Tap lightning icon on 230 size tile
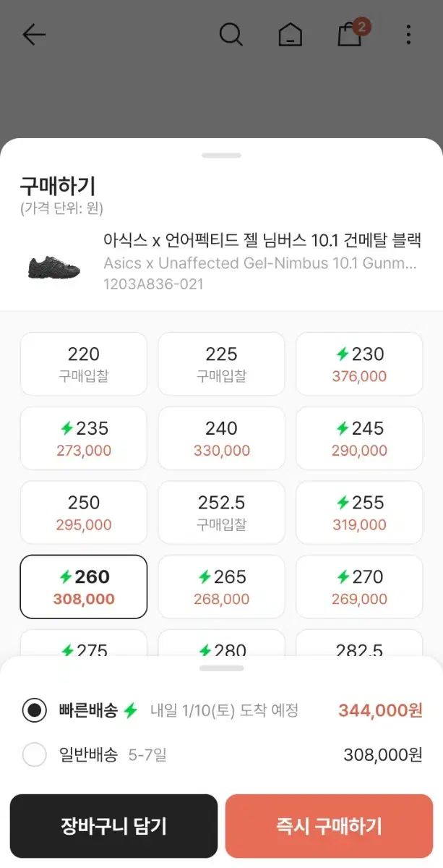This screenshot has width=443, height=868. click(343, 354)
